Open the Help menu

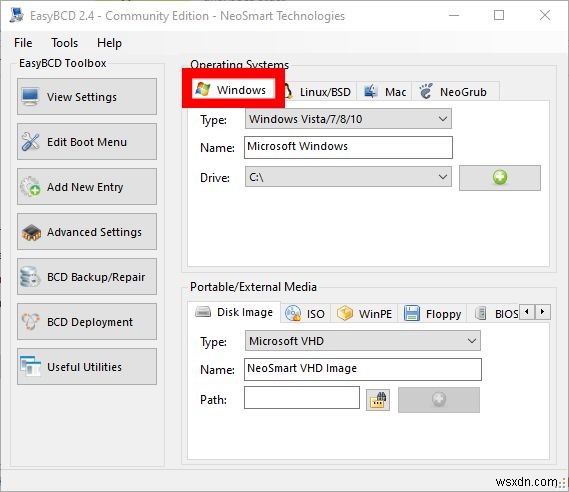point(109,43)
